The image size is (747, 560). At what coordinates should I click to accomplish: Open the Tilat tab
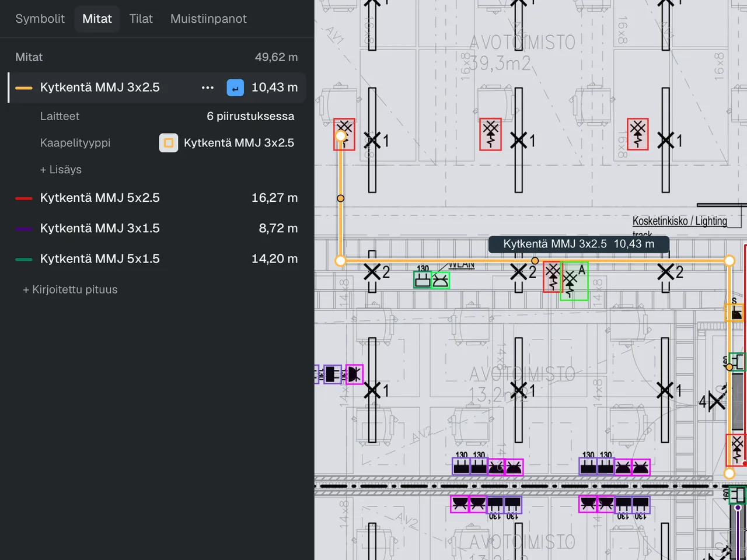pyautogui.click(x=141, y=19)
